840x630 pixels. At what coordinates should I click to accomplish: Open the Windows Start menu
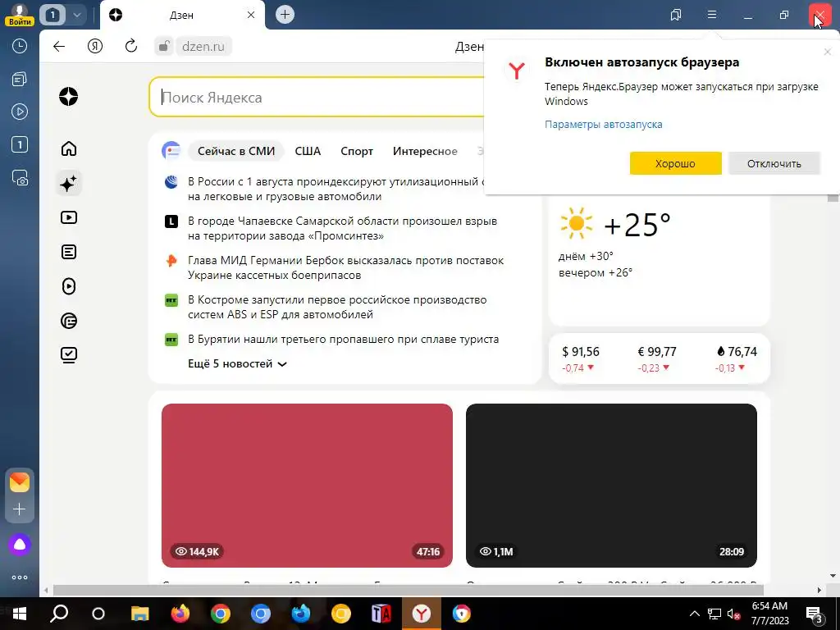20,614
